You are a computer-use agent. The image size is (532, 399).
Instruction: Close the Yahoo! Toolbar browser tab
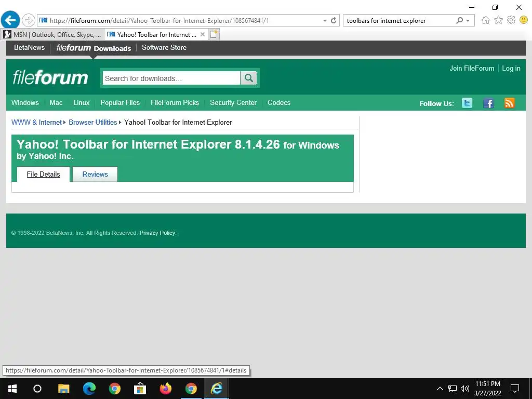point(203,34)
